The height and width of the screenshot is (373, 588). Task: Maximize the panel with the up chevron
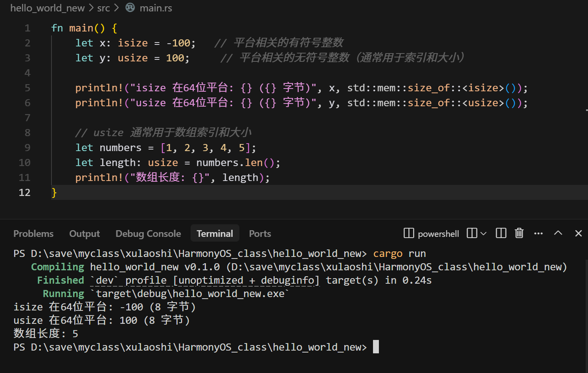(558, 233)
